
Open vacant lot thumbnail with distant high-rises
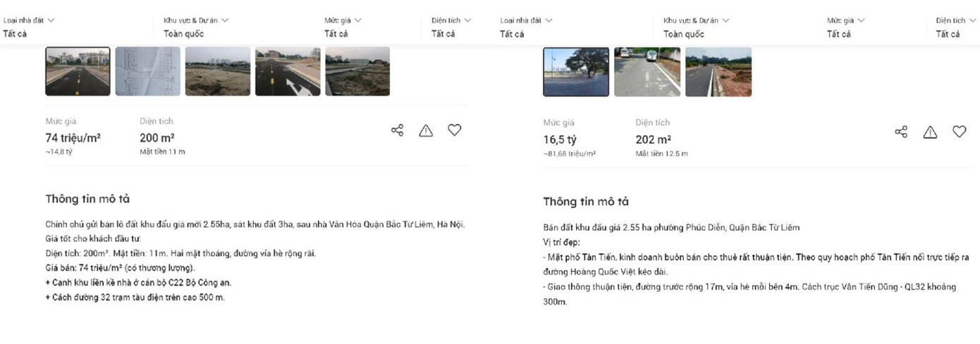[218, 71]
